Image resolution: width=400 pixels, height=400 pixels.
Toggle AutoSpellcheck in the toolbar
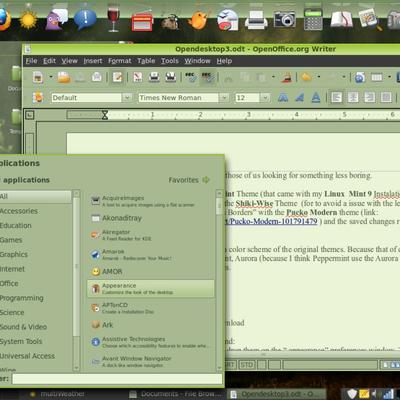207,77
